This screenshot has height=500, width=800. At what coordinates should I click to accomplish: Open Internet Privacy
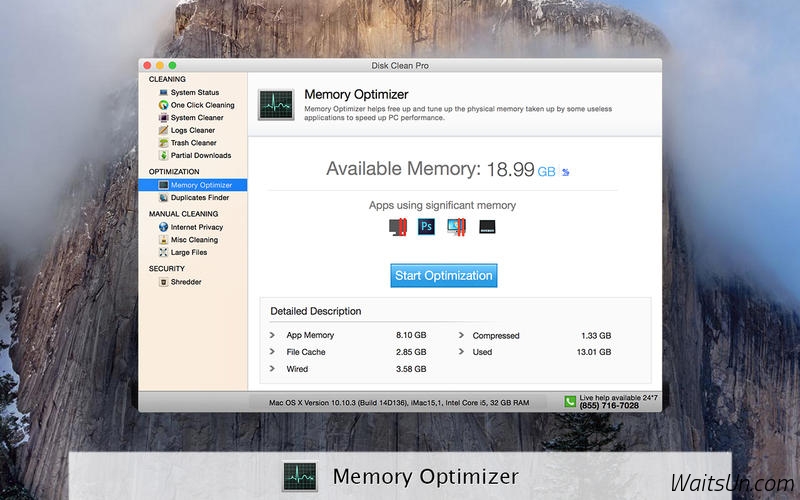point(197,227)
